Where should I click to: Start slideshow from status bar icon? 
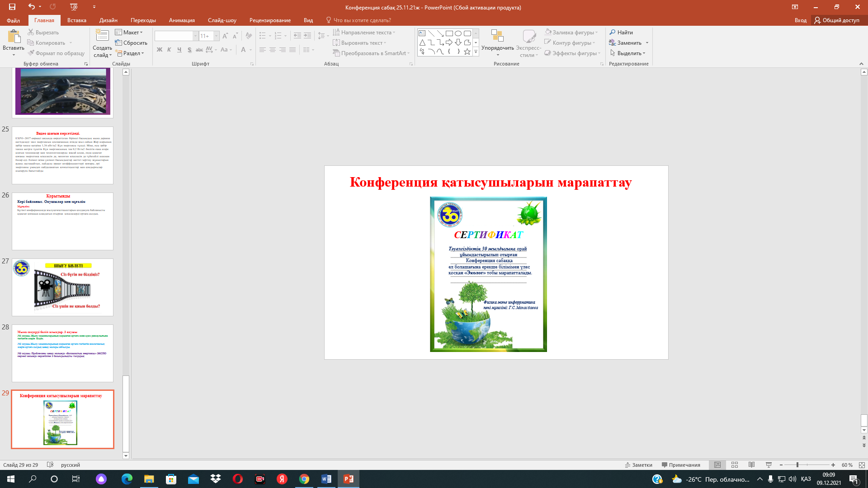(769, 465)
